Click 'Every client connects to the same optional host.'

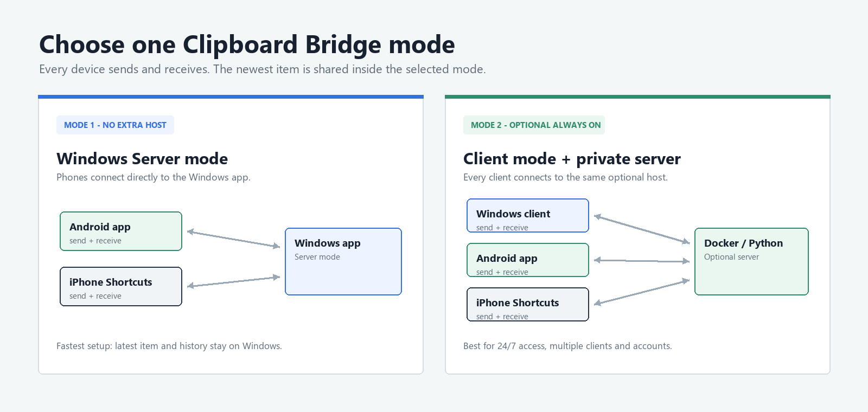coord(565,177)
